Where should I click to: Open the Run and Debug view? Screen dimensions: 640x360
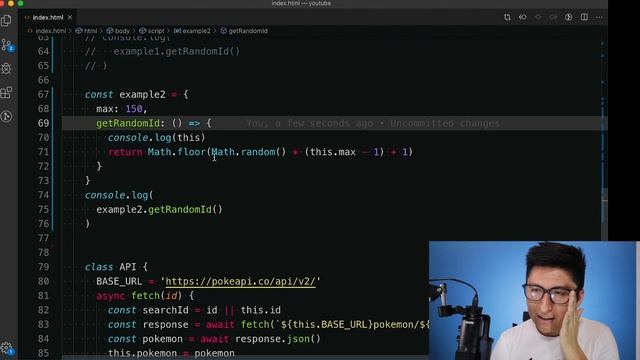click(7, 69)
